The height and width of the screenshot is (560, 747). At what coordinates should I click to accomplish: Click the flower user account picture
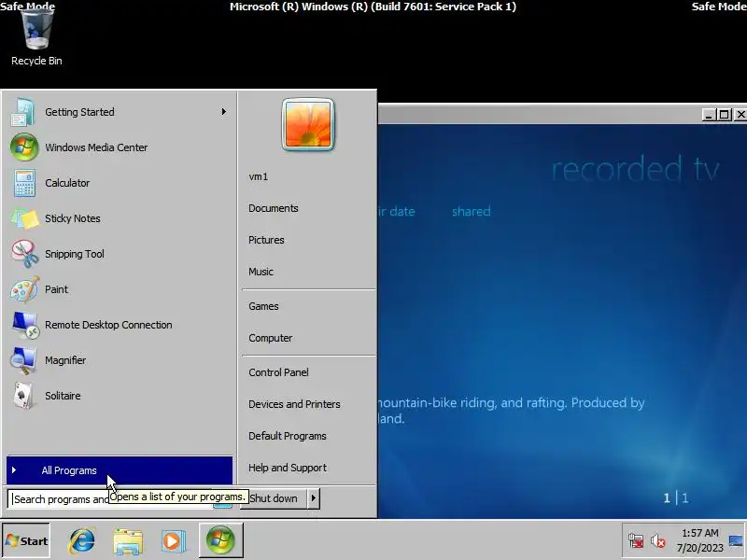click(x=308, y=125)
